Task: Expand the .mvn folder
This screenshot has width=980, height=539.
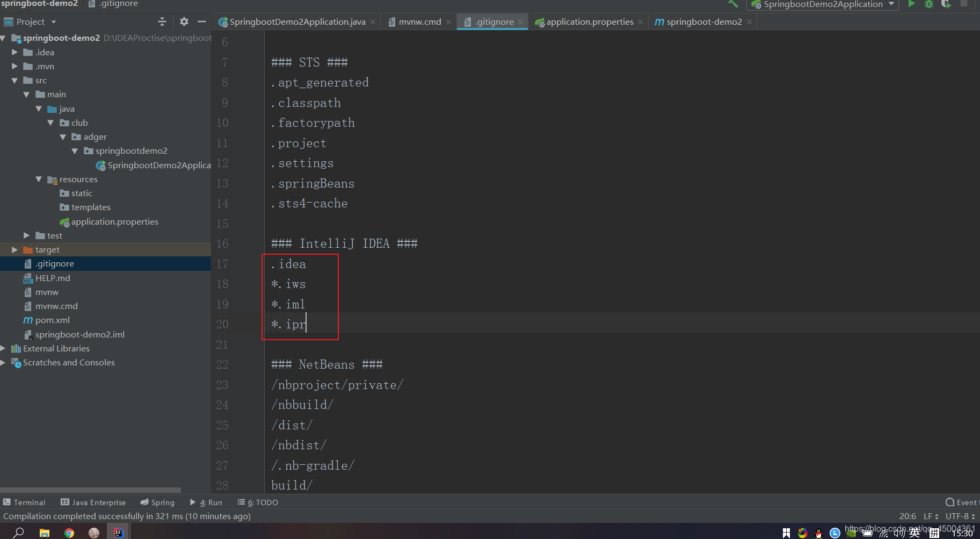Action: 14,66
